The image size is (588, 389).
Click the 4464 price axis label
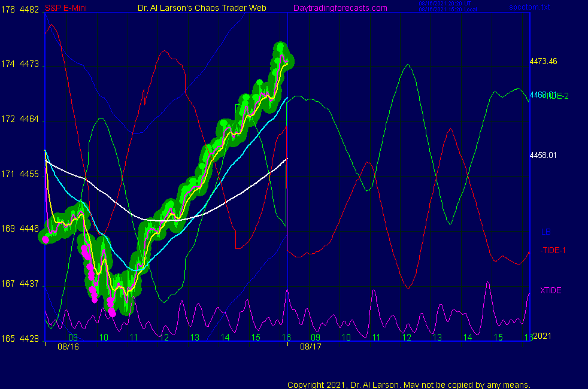tap(30, 119)
